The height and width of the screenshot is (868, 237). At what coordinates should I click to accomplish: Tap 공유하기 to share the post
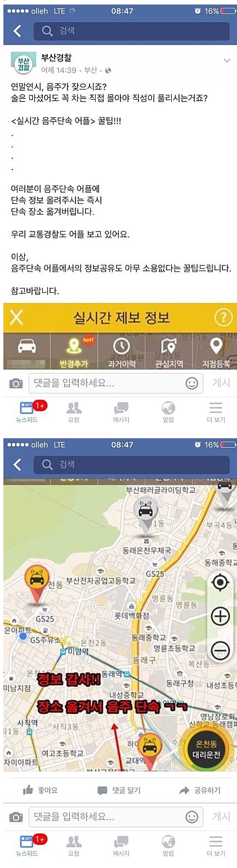(x=200, y=790)
